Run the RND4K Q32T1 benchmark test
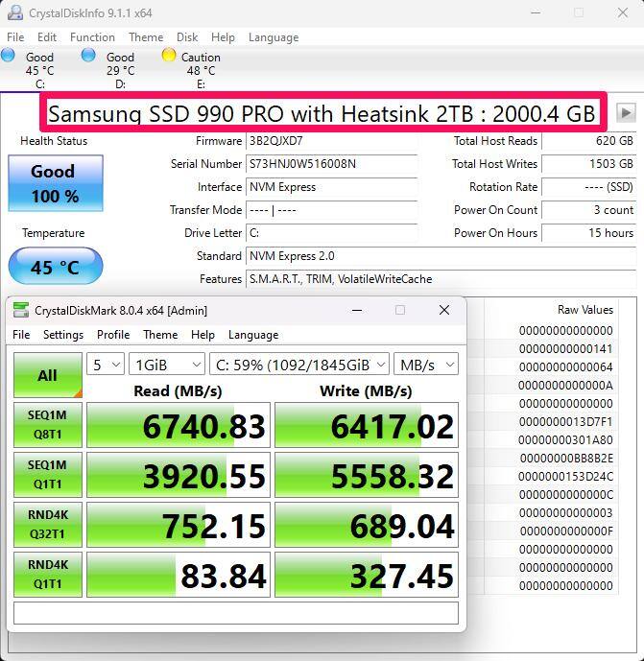This screenshot has height=661, width=644. [x=47, y=525]
